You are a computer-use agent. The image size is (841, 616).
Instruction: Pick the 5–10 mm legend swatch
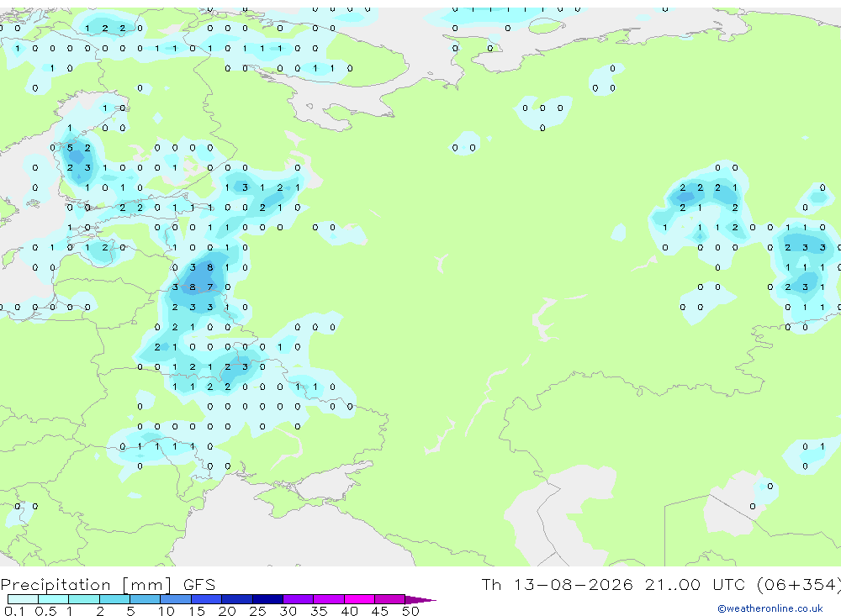tap(145, 599)
